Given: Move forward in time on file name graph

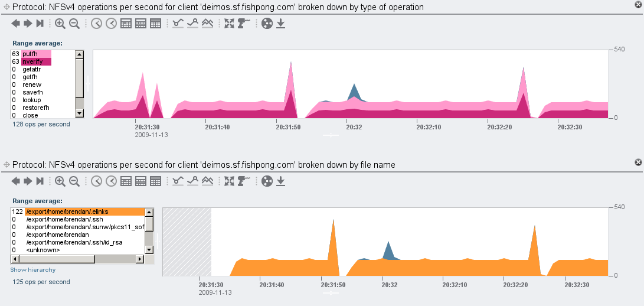Looking at the screenshot, I should pyautogui.click(x=28, y=181).
